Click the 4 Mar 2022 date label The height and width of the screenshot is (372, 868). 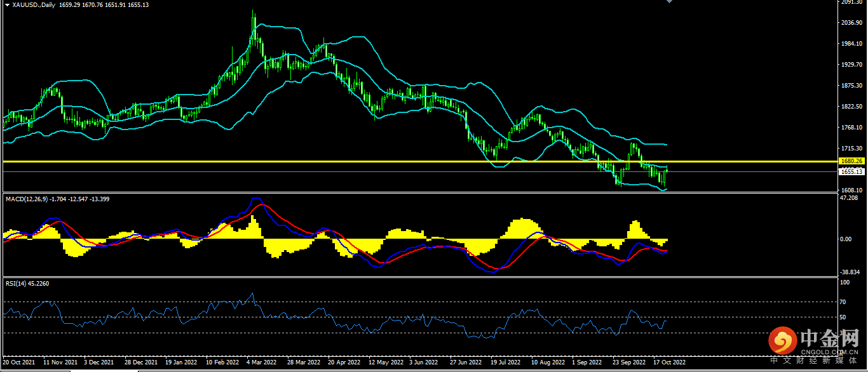(x=261, y=362)
